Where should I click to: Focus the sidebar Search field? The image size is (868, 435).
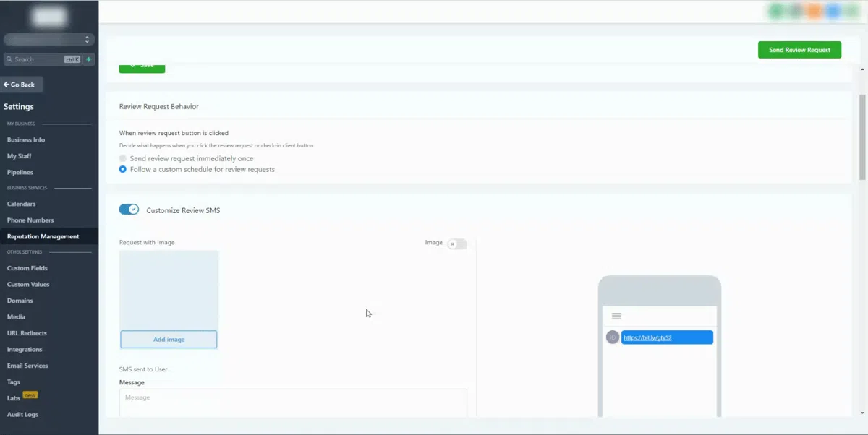[x=42, y=59]
